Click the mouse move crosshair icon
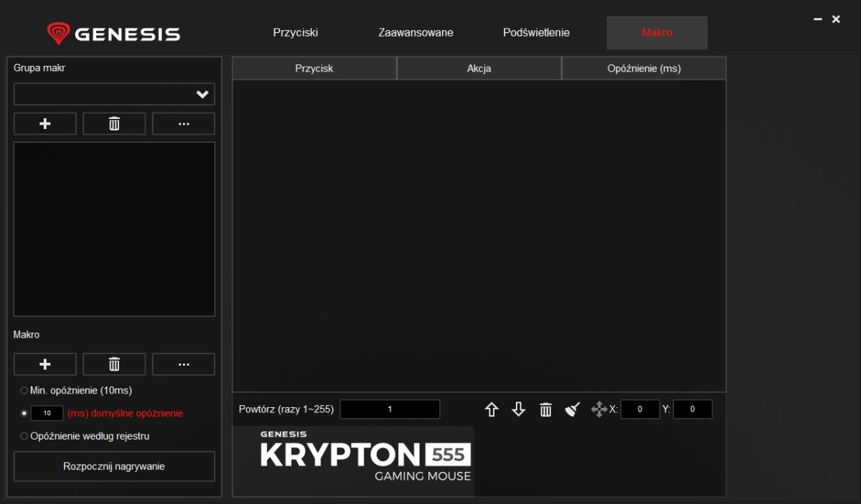Screen dimensions: 861x504 click(598, 409)
